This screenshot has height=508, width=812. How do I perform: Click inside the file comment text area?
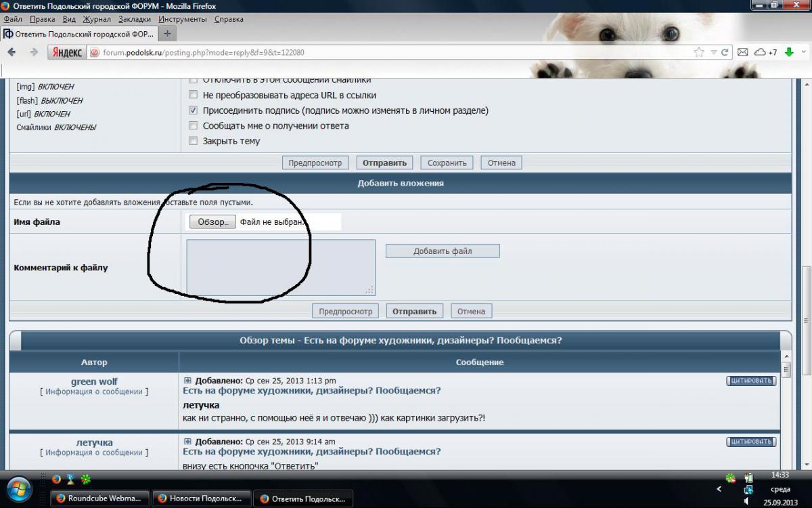click(x=280, y=267)
